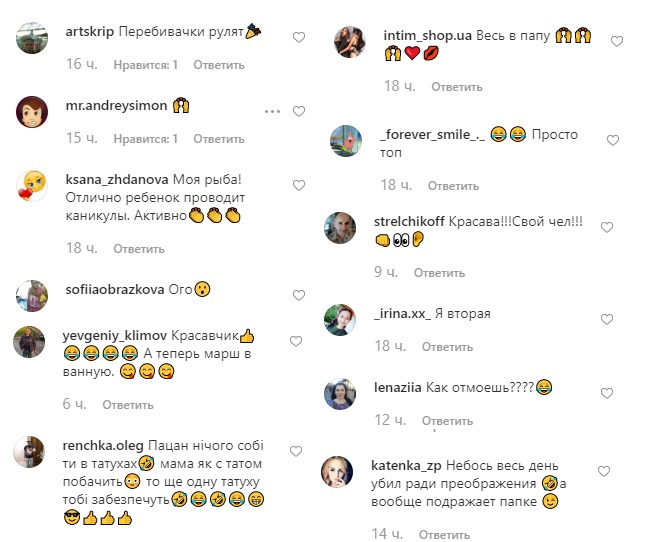This screenshot has height=542, width=646.
Task: Open the katenka_zp username profile
Action: click(x=406, y=466)
